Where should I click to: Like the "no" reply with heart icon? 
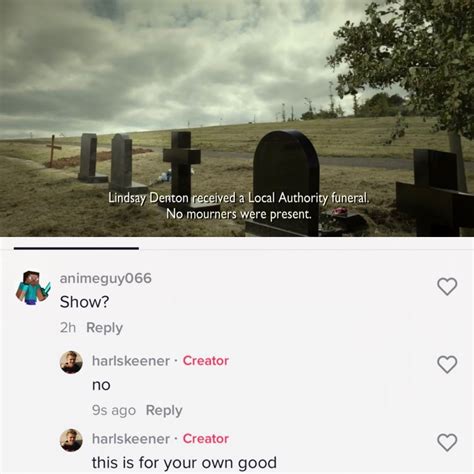(x=447, y=364)
